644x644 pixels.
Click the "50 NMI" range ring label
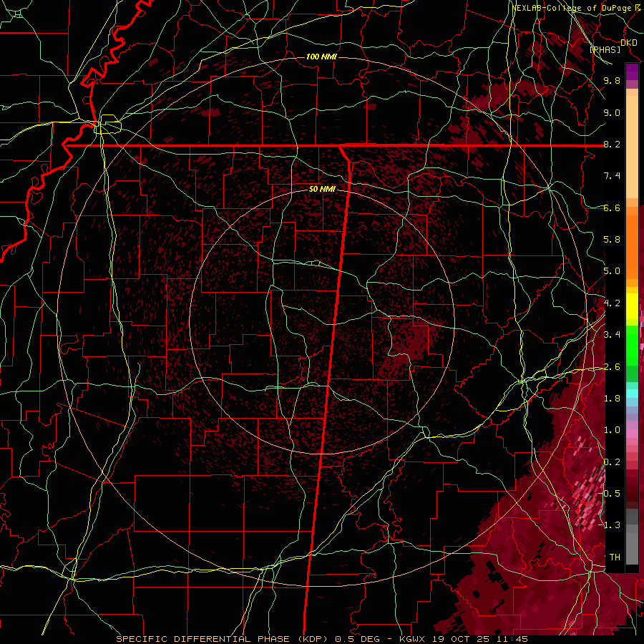322,189
